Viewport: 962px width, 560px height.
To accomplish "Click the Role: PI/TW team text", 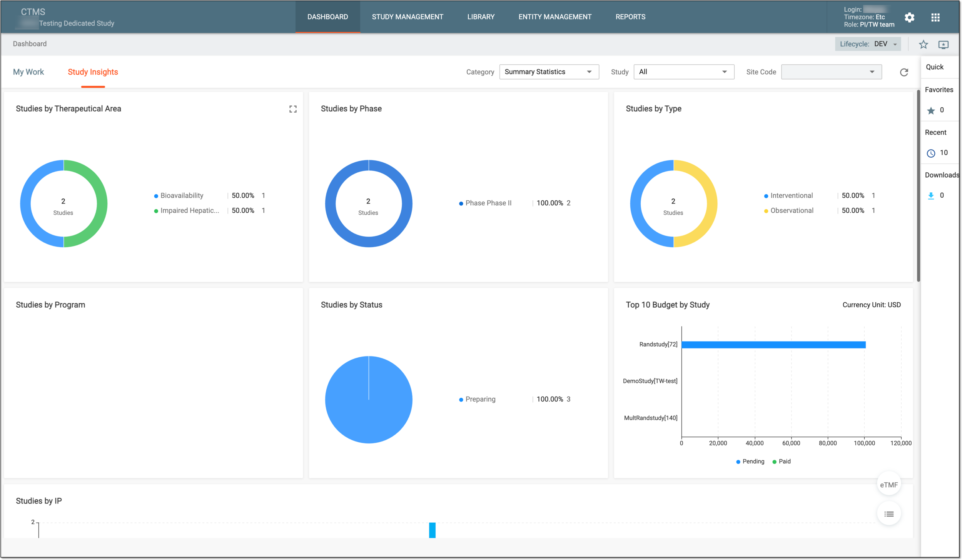I will (869, 25).
